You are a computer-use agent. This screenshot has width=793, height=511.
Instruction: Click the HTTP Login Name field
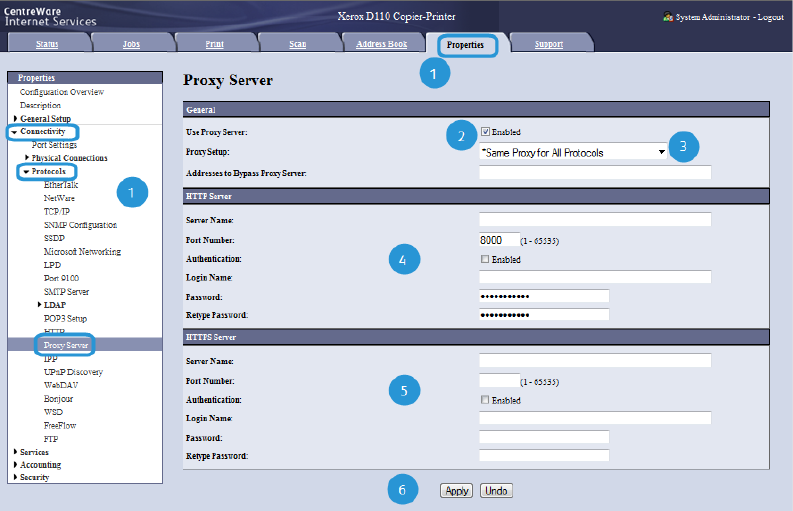(595, 277)
